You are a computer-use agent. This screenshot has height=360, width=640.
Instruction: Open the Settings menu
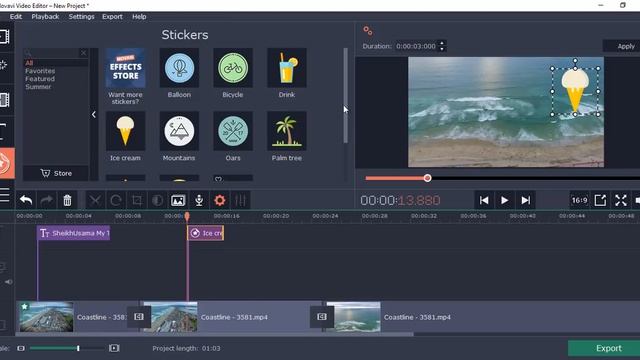pos(81,17)
